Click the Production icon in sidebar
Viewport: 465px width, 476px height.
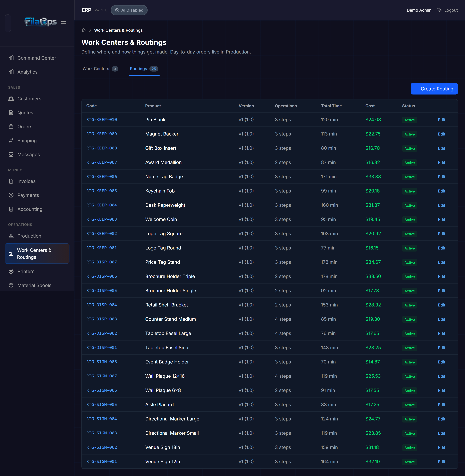click(11, 236)
